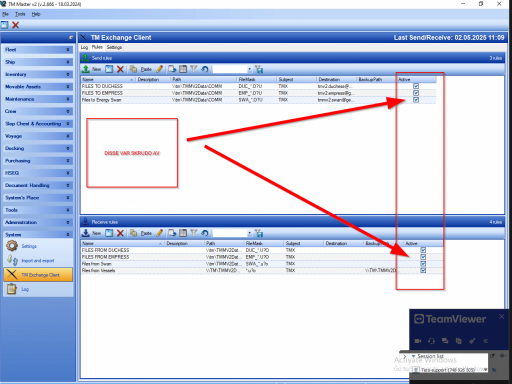Expand the Purchasing sidebar section
512x384 pixels.
point(37,161)
